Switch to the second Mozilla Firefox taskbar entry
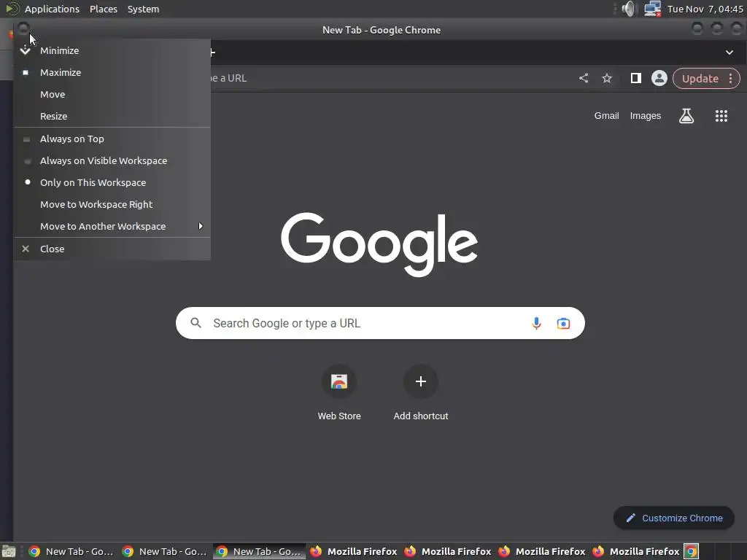The image size is (747, 560). click(x=447, y=551)
